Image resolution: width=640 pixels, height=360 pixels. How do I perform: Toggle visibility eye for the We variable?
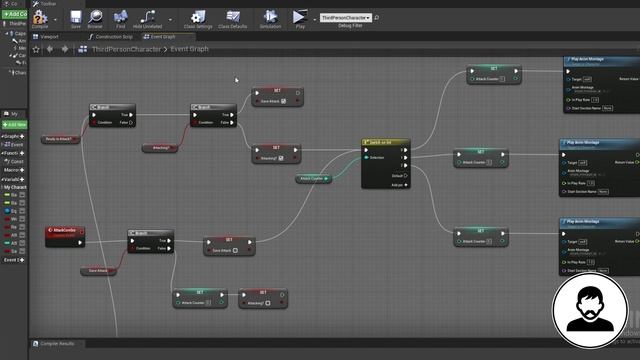tap(22, 219)
